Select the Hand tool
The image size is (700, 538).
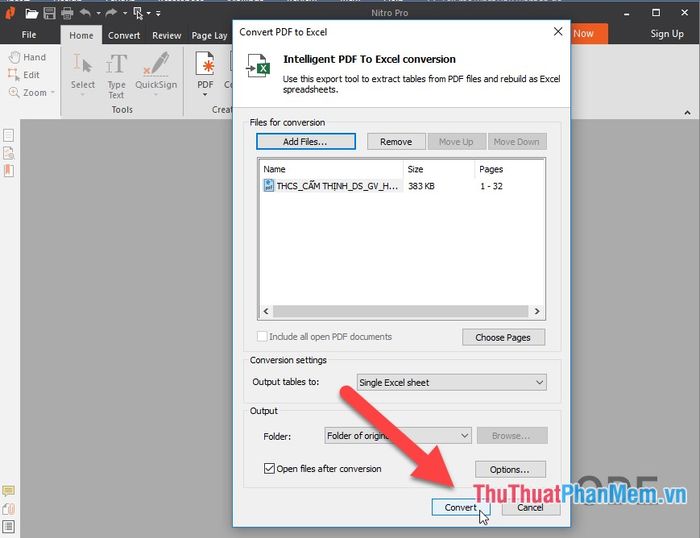pos(27,57)
